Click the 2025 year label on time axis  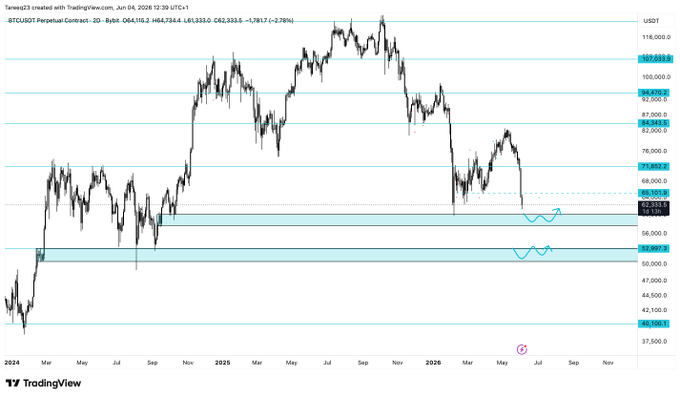pyautogui.click(x=222, y=363)
